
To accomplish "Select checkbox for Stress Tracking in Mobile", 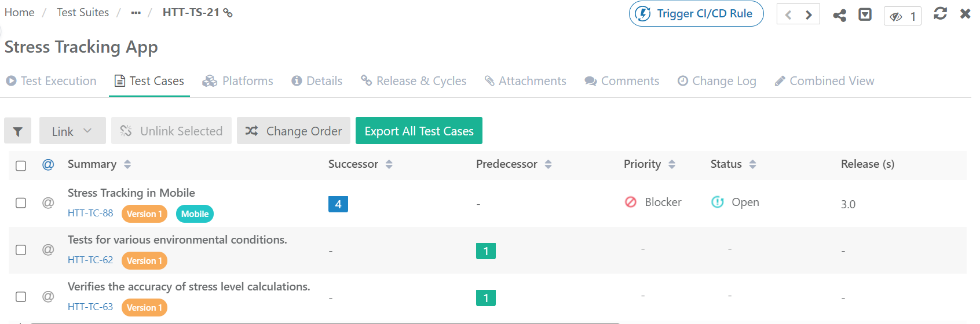I will click(21, 203).
